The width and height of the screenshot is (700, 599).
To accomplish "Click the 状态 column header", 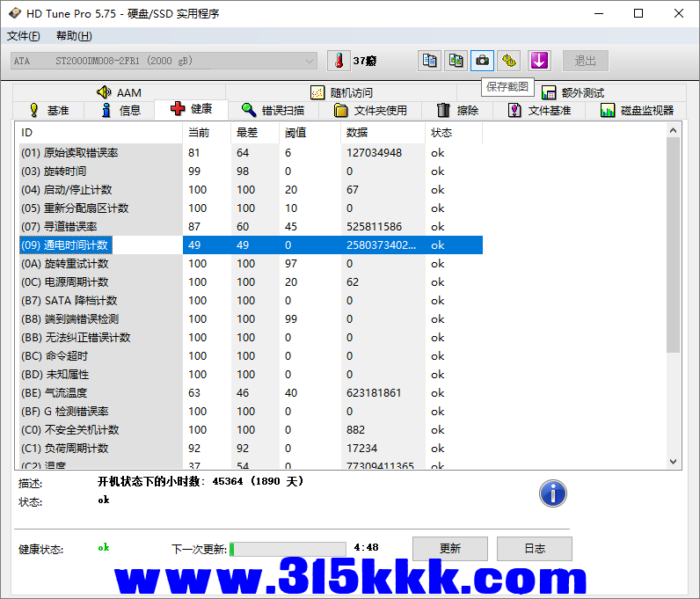I will 454,133.
